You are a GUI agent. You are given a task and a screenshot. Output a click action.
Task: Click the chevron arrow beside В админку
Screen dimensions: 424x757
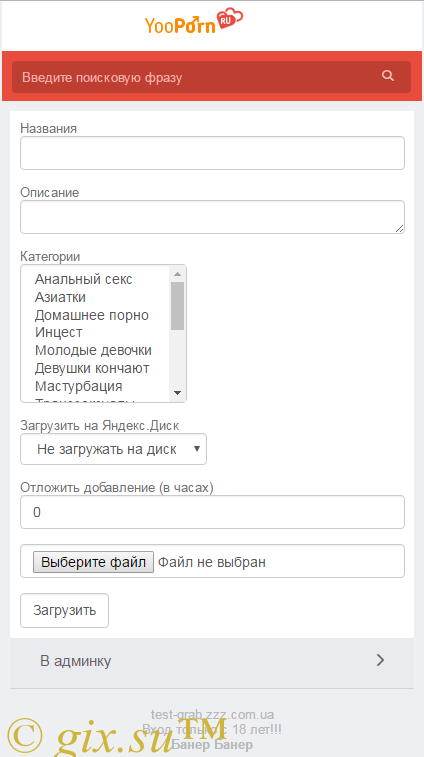(x=381, y=660)
